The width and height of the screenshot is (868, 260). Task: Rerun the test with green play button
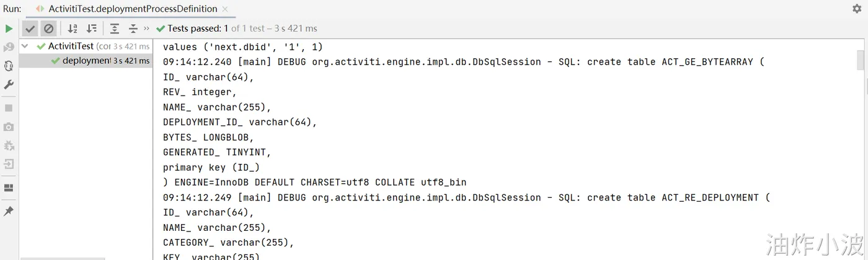point(9,29)
